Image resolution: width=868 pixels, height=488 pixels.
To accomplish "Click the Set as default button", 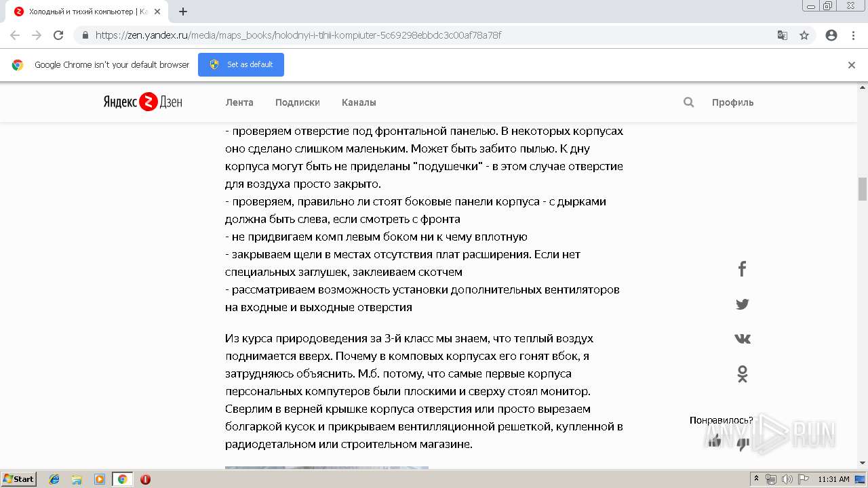I will tap(241, 64).
